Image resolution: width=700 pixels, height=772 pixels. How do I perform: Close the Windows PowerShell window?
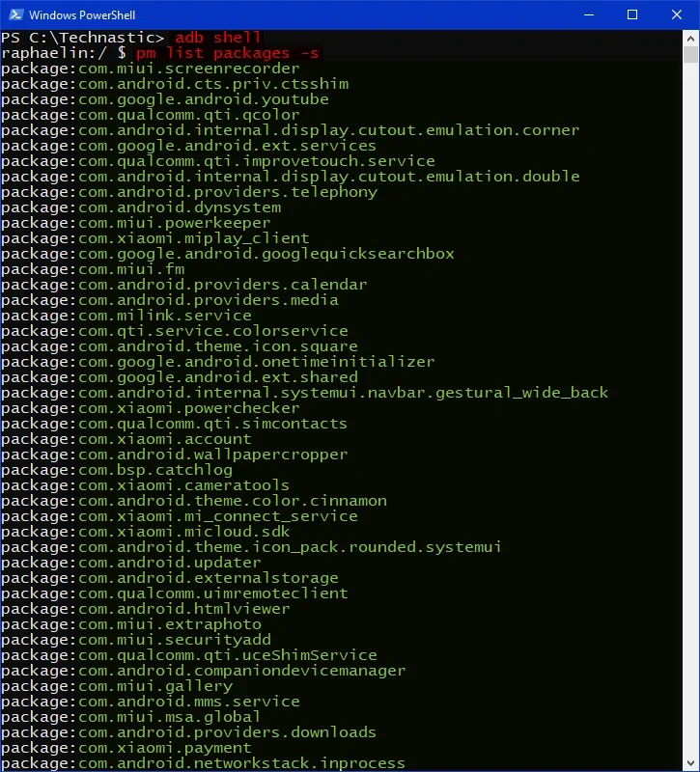coord(677,14)
